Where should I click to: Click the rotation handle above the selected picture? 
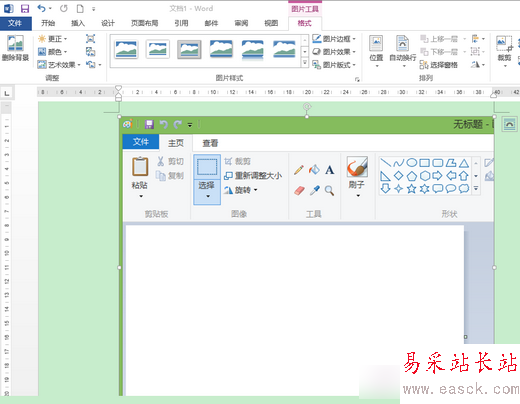[307, 107]
